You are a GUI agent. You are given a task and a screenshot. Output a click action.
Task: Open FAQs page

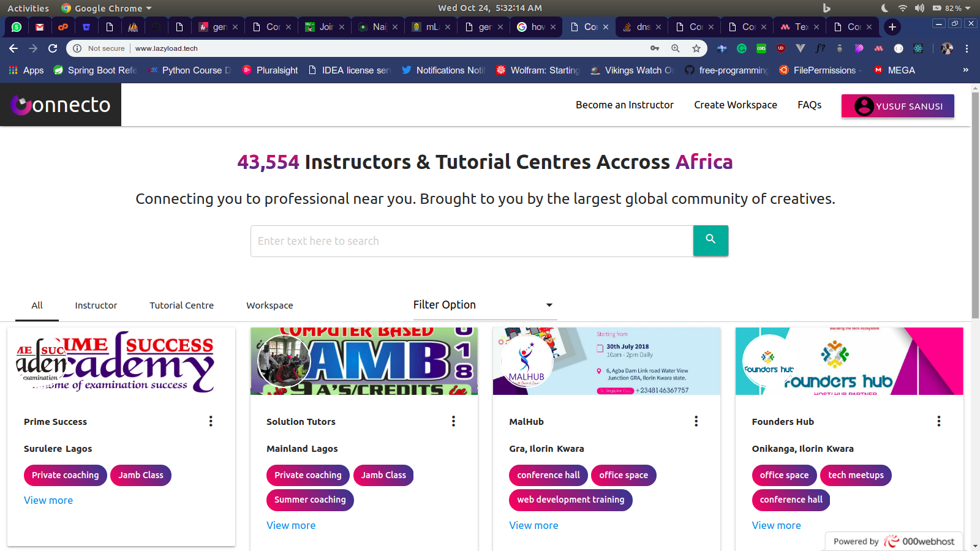click(810, 105)
